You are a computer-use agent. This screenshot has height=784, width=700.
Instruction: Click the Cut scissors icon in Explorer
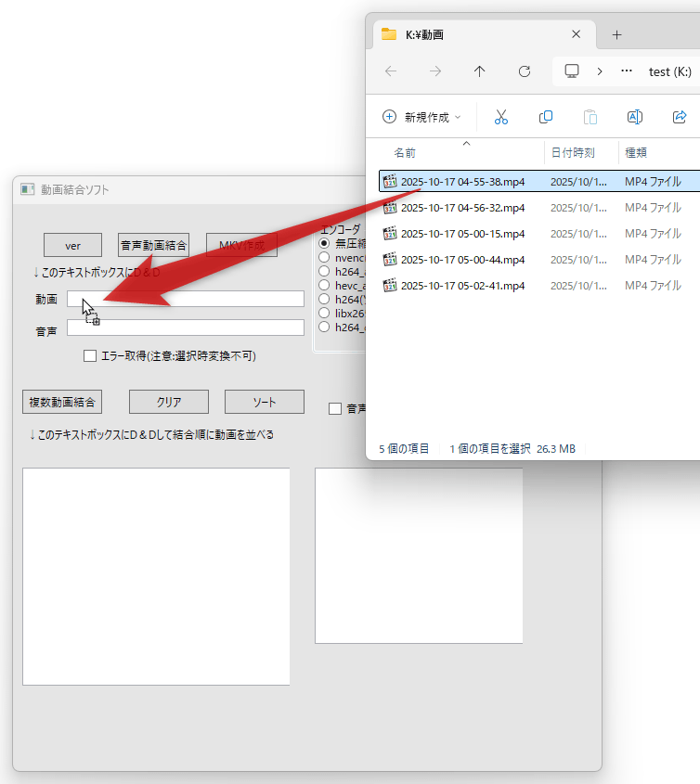(x=501, y=117)
